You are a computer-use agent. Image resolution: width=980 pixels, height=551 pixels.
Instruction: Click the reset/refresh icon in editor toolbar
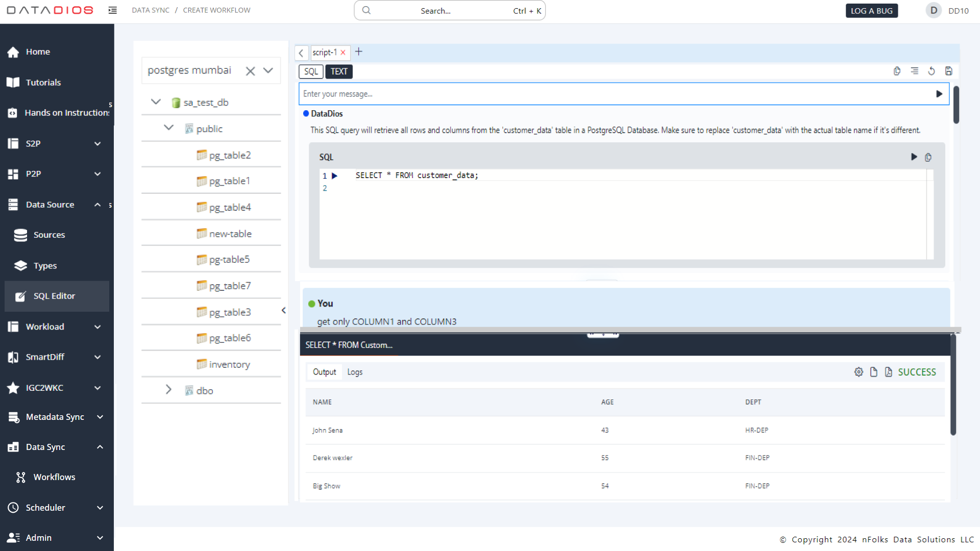coord(932,71)
